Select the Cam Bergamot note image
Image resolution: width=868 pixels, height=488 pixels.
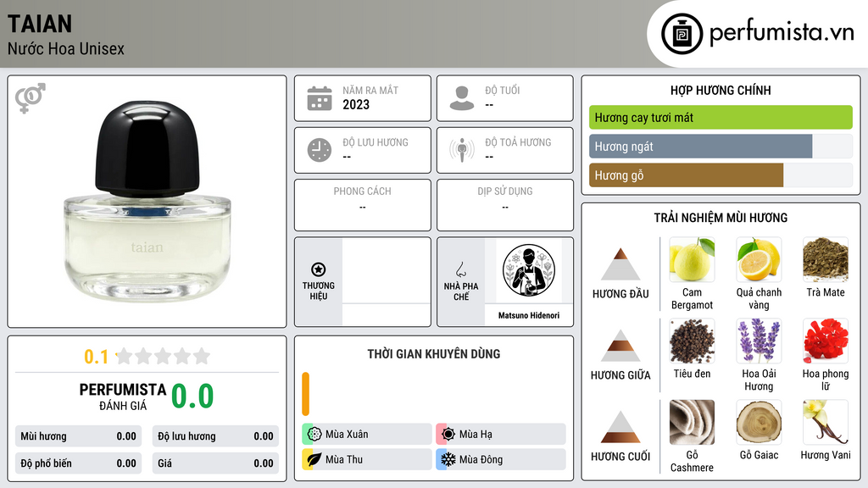tap(692, 260)
